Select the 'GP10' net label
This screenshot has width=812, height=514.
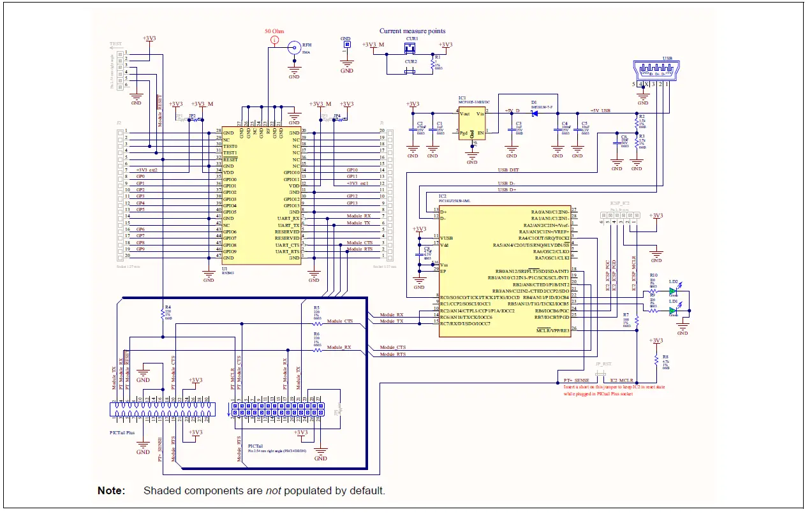(352, 170)
